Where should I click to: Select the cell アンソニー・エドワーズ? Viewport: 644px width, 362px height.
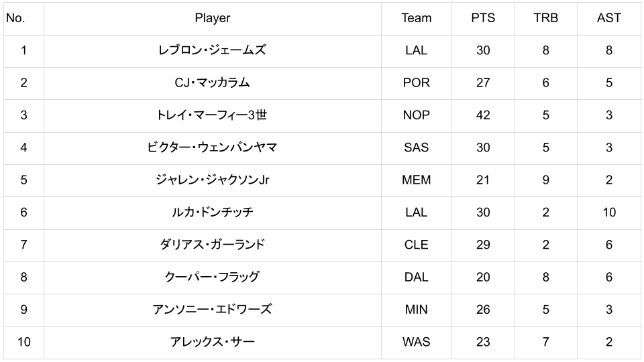click(212, 310)
